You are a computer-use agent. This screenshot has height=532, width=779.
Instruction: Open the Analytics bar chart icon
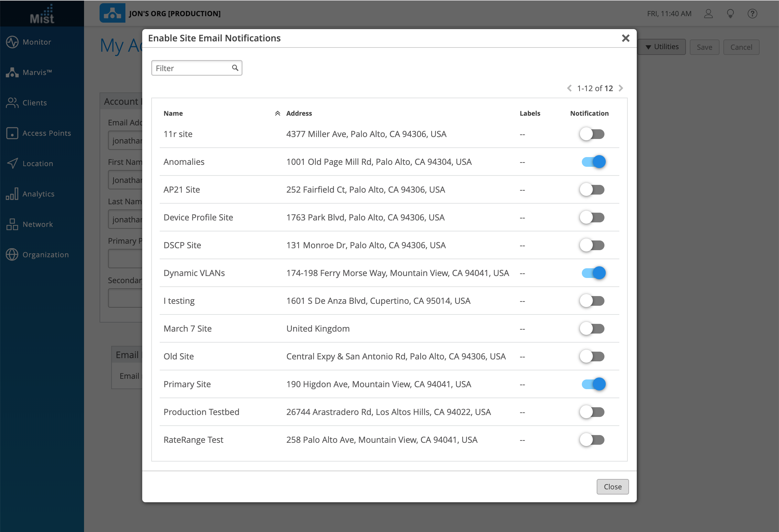coord(12,194)
